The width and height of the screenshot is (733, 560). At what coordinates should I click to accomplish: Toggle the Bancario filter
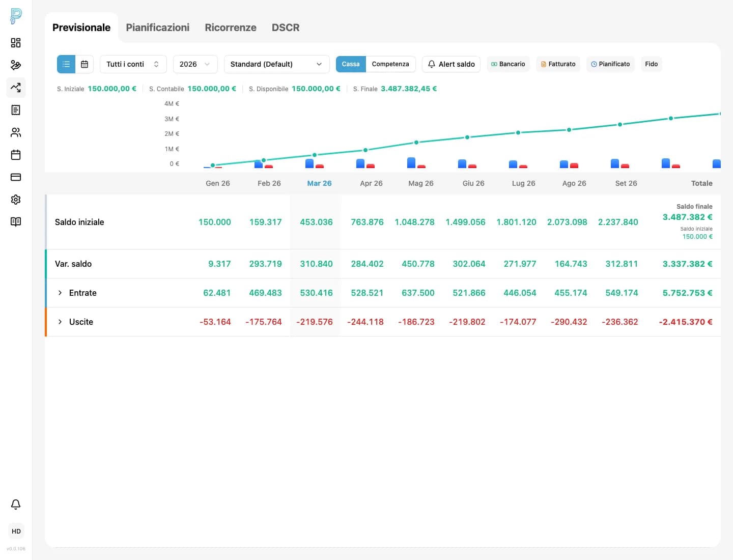pyautogui.click(x=508, y=64)
